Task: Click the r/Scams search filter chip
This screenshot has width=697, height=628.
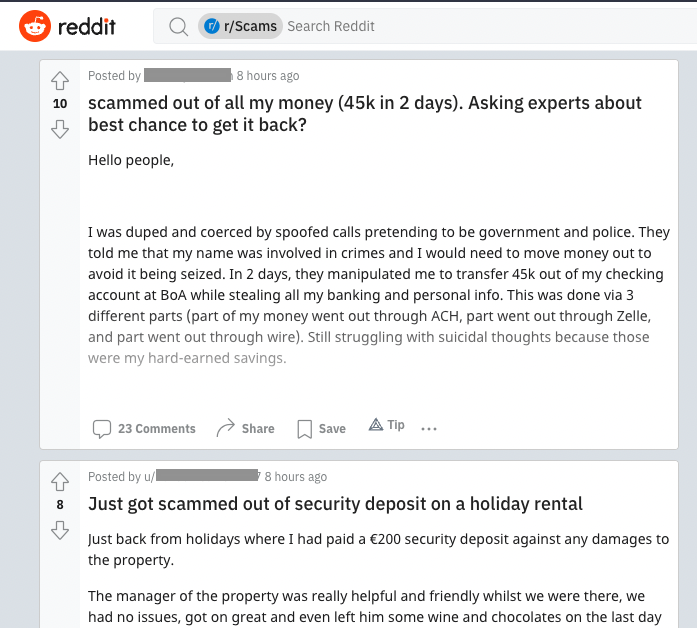Action: [x=240, y=26]
